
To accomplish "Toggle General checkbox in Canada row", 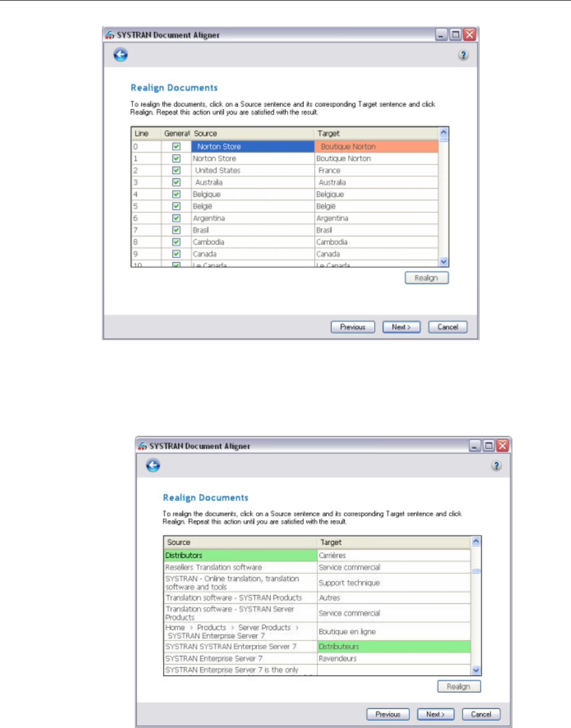I will (176, 254).
